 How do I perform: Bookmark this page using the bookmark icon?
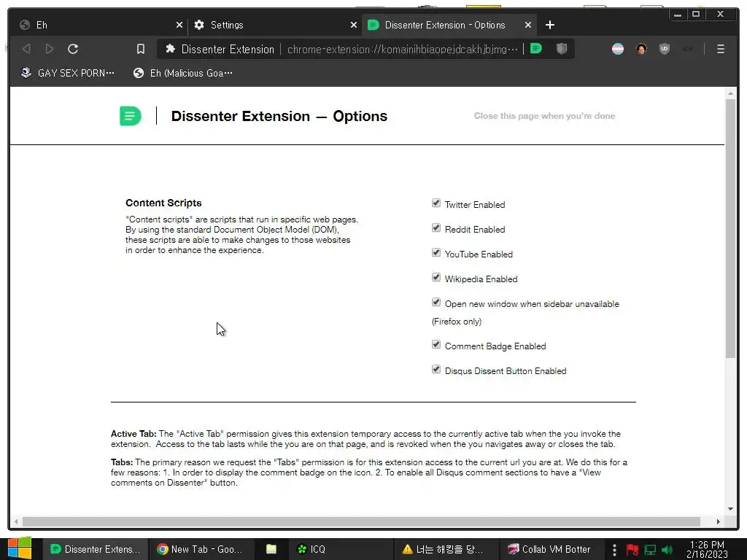click(141, 49)
